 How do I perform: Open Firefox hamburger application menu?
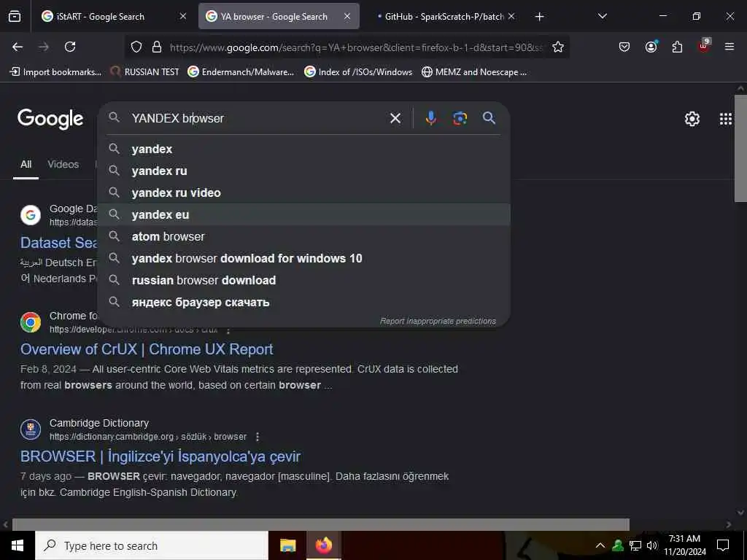pyautogui.click(x=729, y=47)
